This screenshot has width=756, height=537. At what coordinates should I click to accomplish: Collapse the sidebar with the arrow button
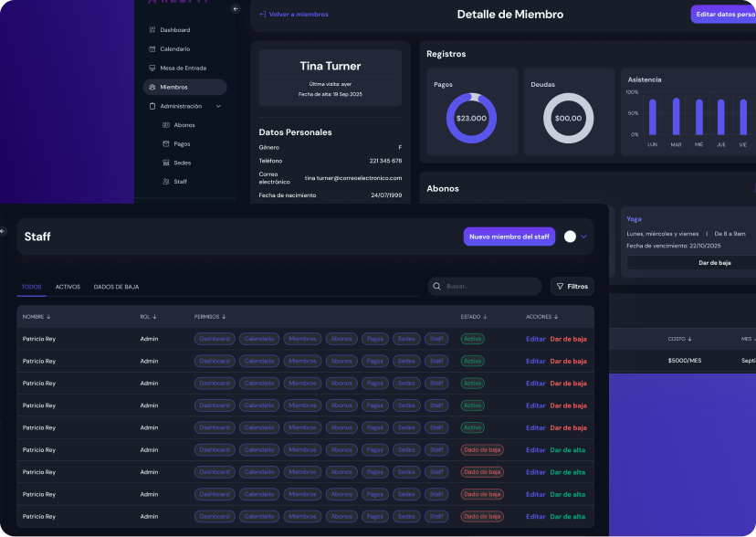tap(236, 9)
